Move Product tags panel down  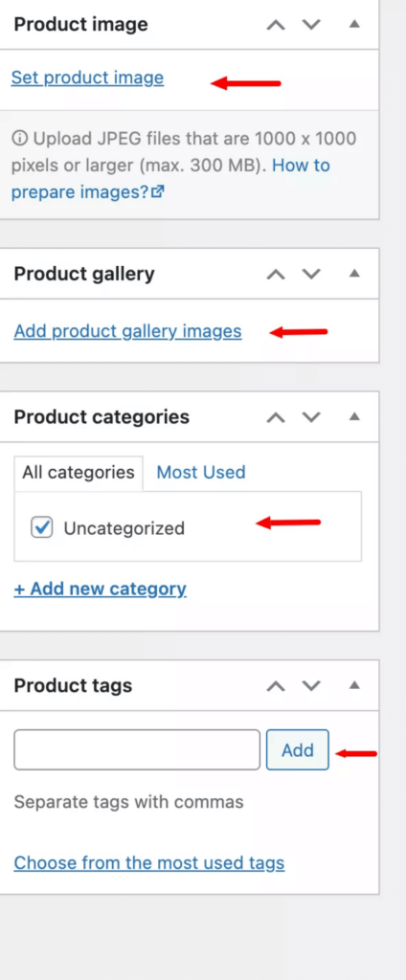coord(311,686)
